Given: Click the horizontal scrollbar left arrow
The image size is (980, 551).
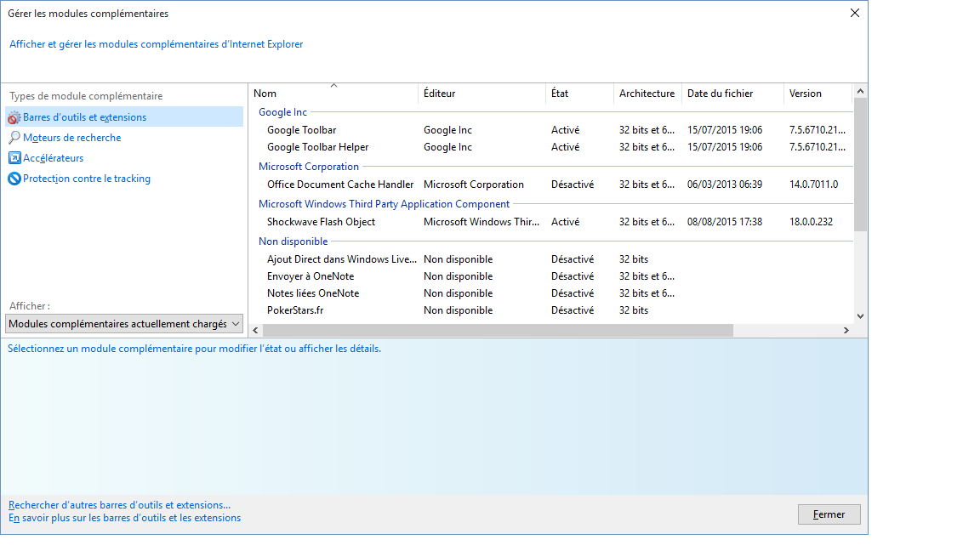Looking at the screenshot, I should point(255,331).
